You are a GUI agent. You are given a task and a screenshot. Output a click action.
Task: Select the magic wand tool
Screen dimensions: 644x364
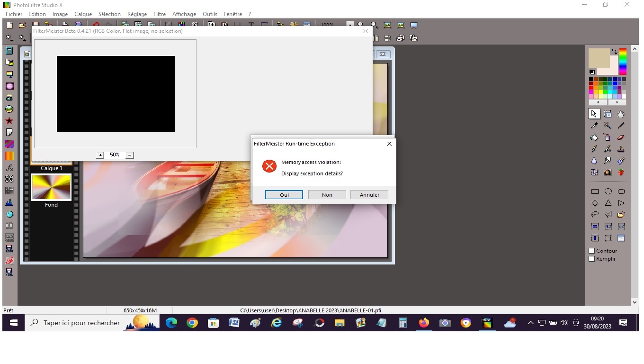(608, 126)
